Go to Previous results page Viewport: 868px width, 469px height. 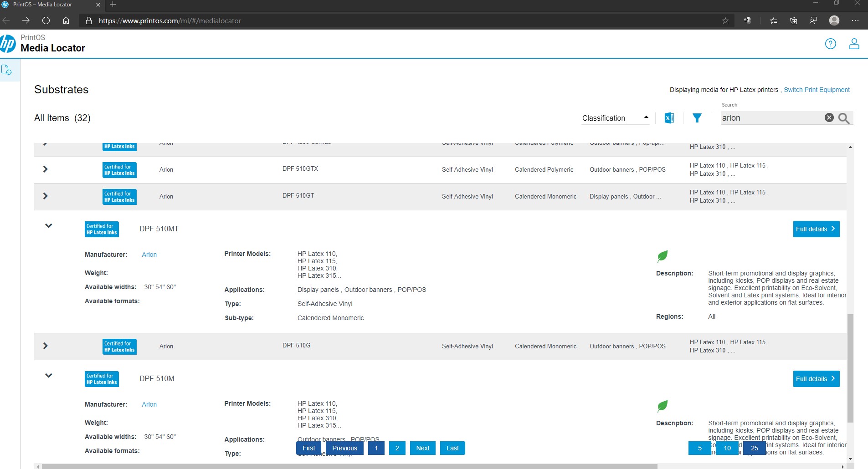click(x=344, y=448)
